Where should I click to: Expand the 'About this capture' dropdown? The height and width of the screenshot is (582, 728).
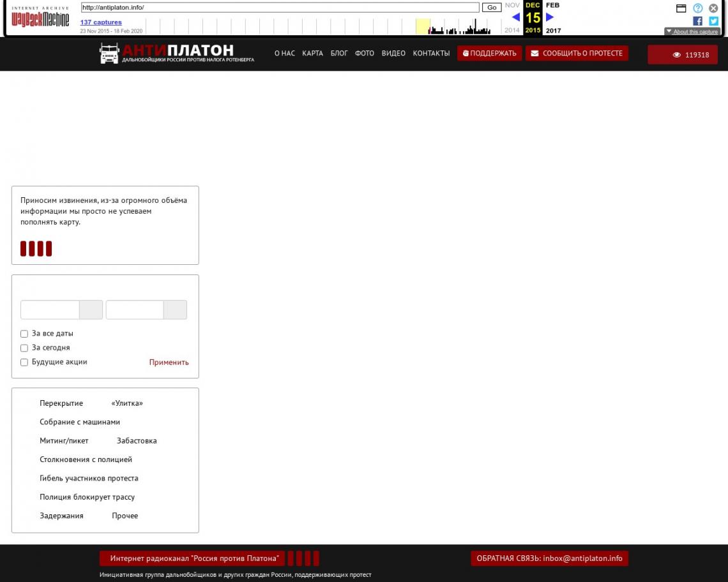pyautogui.click(x=692, y=31)
